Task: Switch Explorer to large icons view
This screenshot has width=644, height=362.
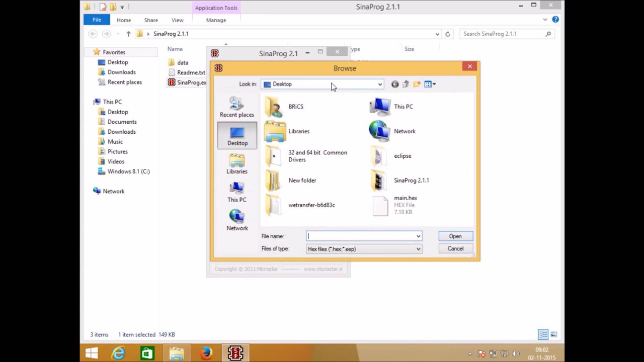Action: [x=554, y=334]
